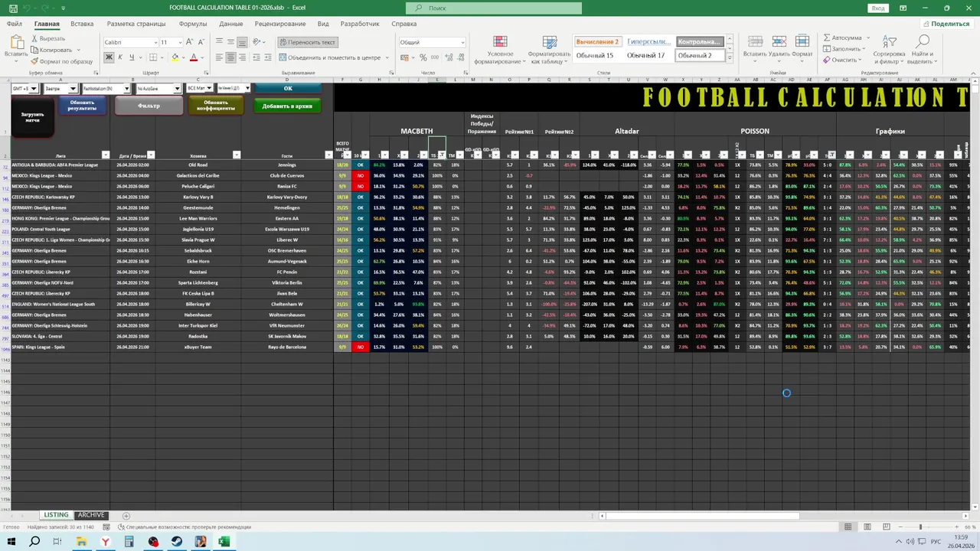Viewport: 980px width, 551px height.
Task: Open Conditional Formatting (Условное форматирование)
Action: [500, 50]
